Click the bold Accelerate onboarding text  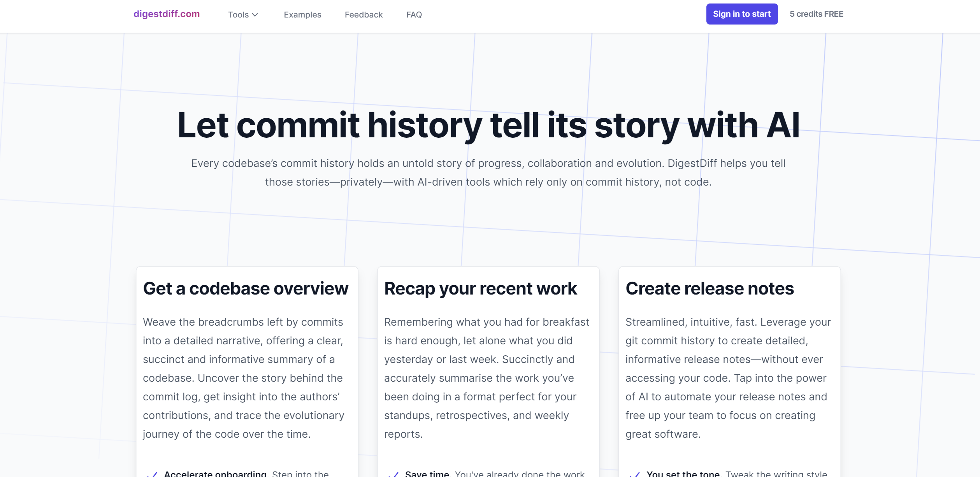coord(215,473)
